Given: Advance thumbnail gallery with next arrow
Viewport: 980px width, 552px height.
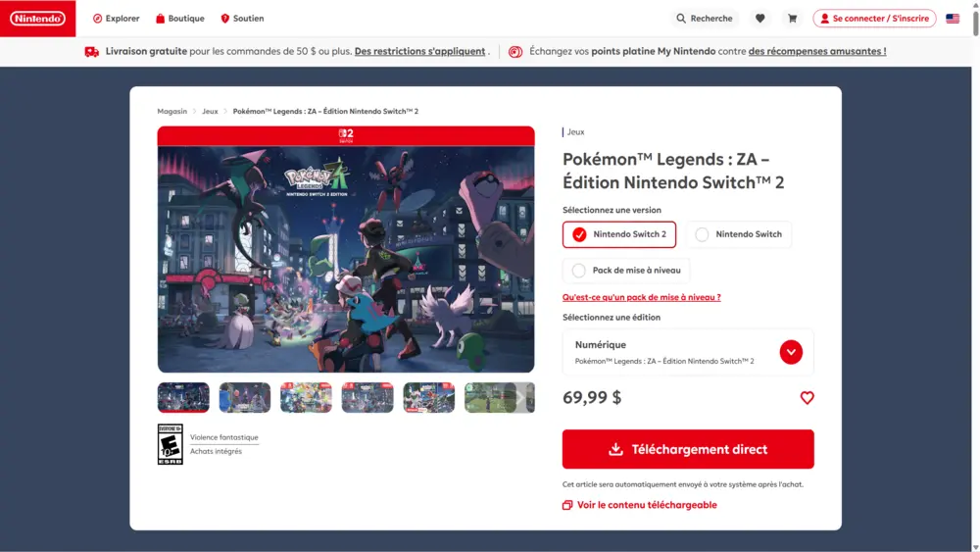Looking at the screenshot, I should click(x=520, y=398).
